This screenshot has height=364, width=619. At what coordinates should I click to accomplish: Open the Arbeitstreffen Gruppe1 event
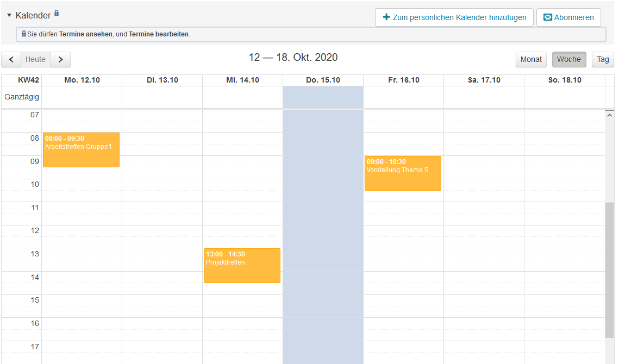click(81, 149)
